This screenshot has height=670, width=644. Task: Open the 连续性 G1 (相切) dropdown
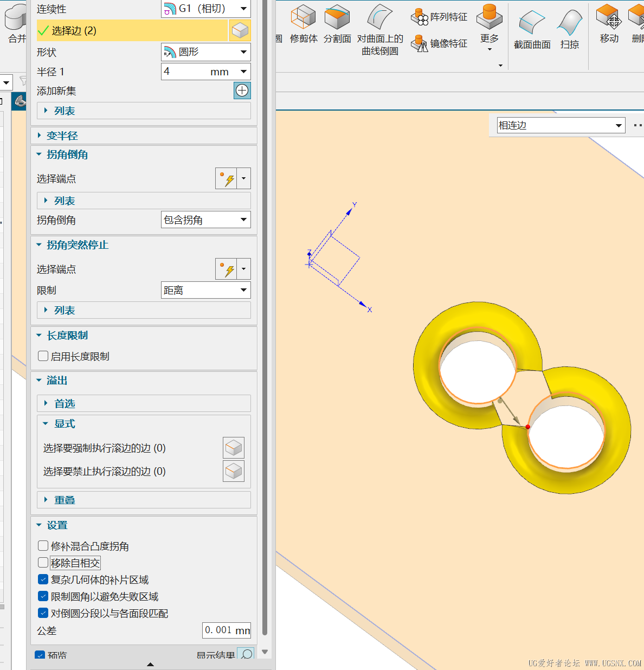(206, 9)
